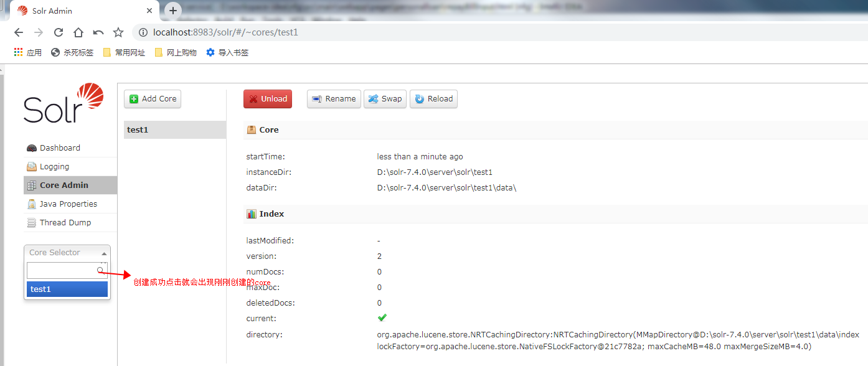Image resolution: width=868 pixels, height=366 pixels.
Task: Open the 网上购物 bookmark folder
Action: click(x=176, y=53)
